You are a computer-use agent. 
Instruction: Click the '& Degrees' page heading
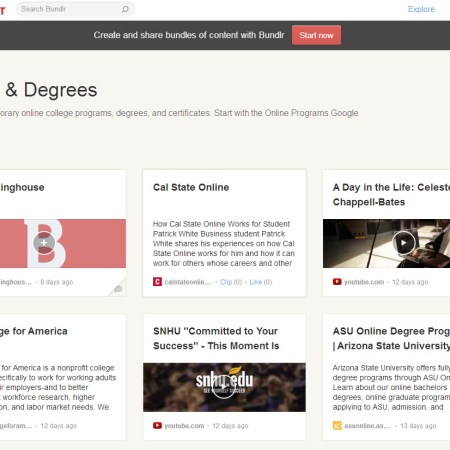click(51, 90)
